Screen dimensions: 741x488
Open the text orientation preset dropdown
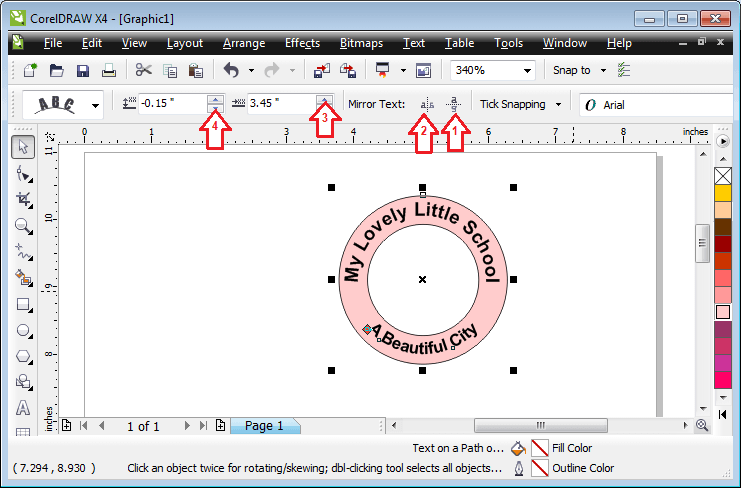pyautogui.click(x=96, y=104)
